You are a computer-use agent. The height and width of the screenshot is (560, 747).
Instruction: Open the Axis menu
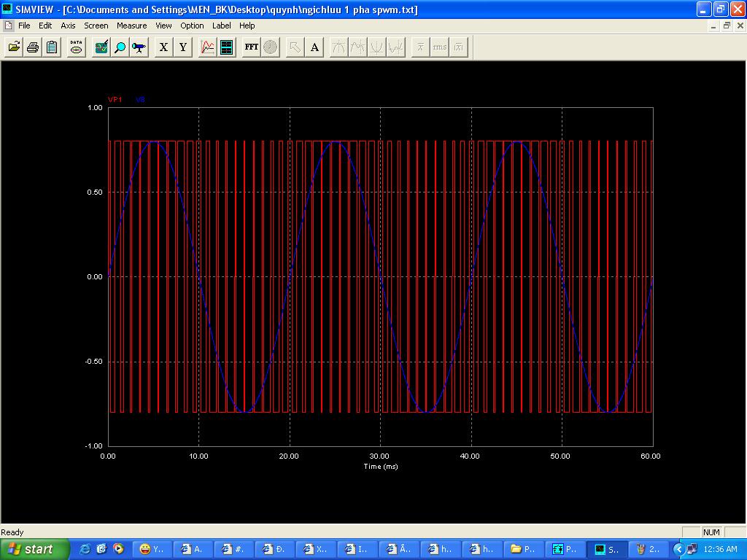coord(68,26)
